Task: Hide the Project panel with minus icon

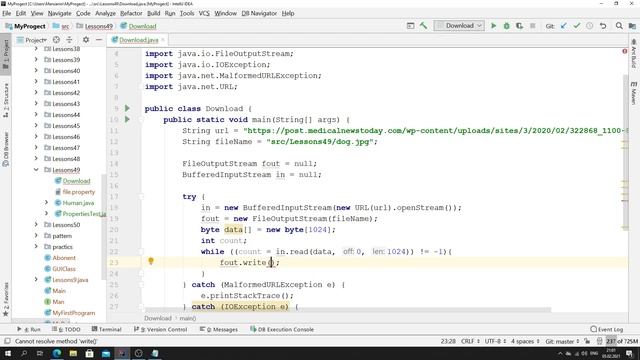Action: 99,40
